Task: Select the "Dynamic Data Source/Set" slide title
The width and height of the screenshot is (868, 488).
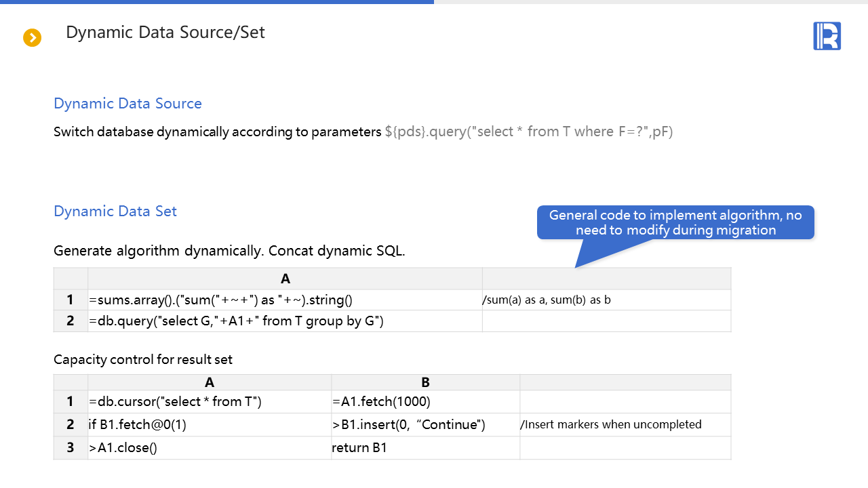Action: pyautogui.click(x=165, y=32)
